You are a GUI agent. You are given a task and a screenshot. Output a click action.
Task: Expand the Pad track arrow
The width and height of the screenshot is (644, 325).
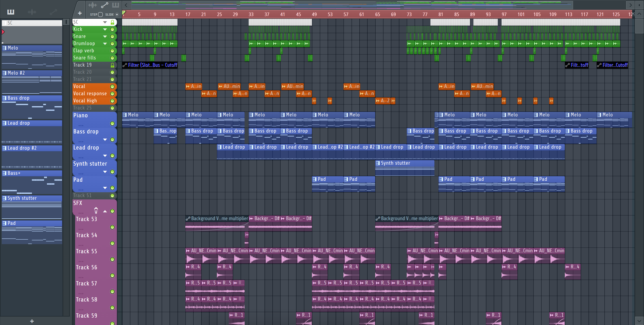pyautogui.click(x=105, y=188)
